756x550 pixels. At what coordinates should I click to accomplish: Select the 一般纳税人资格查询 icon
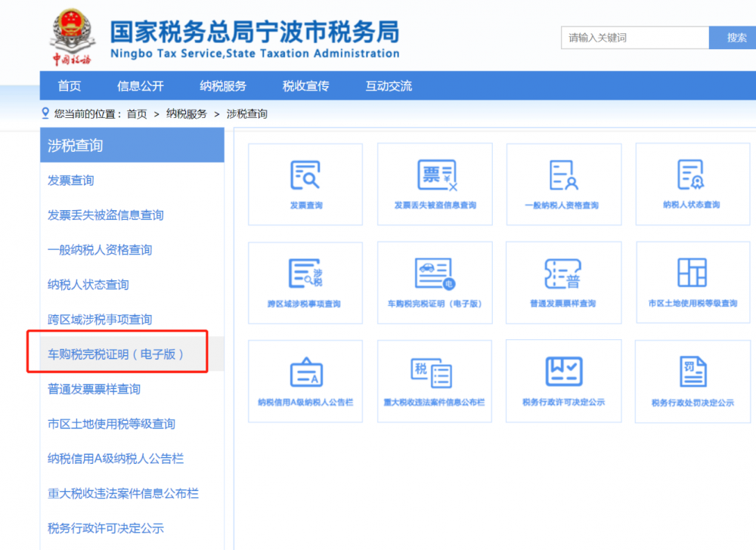pyautogui.click(x=563, y=184)
